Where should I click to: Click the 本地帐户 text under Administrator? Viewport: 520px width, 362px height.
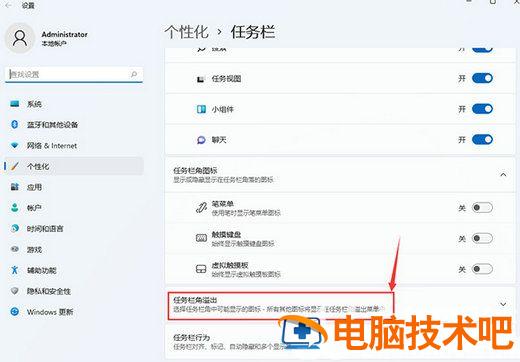click(x=54, y=44)
